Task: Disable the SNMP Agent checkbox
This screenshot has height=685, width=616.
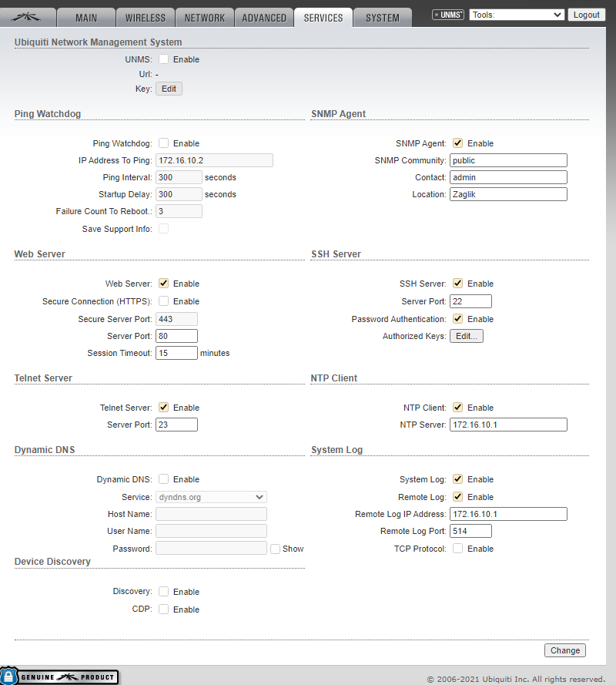Action: [x=458, y=143]
